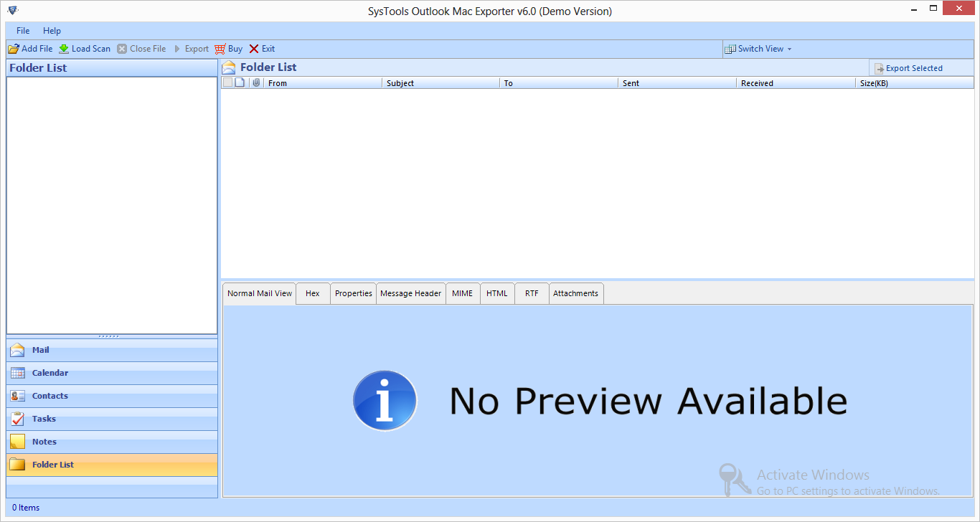Click the red Exit X icon
This screenshot has height=522, width=980.
[254, 49]
